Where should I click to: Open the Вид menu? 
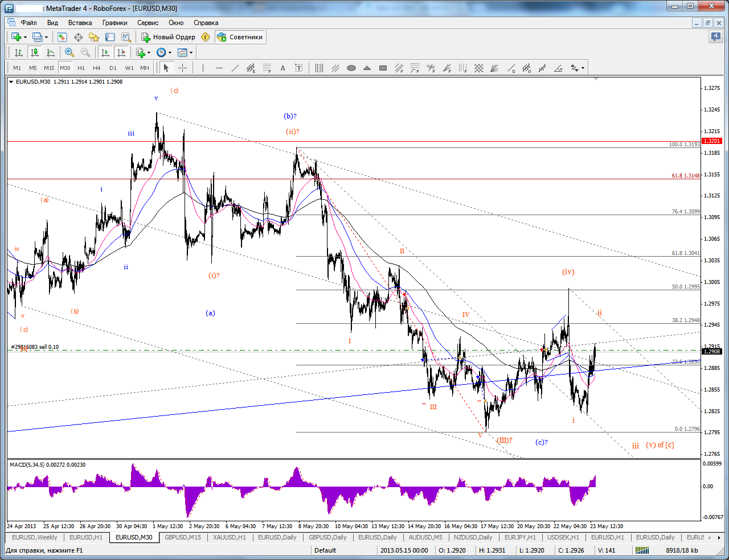[x=52, y=23]
